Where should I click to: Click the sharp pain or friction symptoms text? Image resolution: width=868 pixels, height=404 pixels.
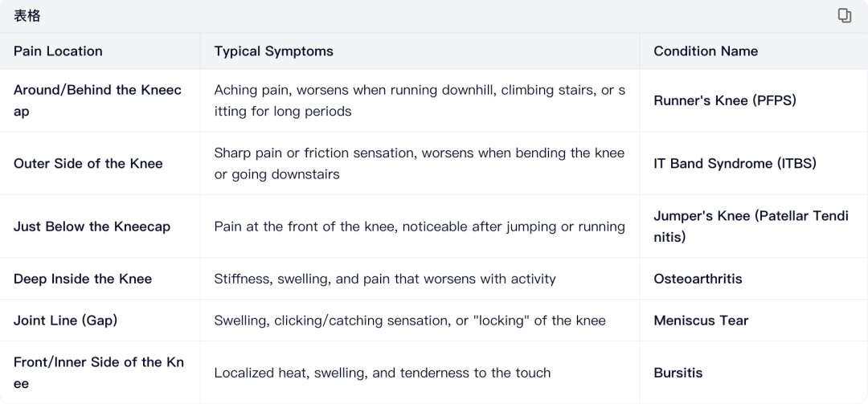419,163
